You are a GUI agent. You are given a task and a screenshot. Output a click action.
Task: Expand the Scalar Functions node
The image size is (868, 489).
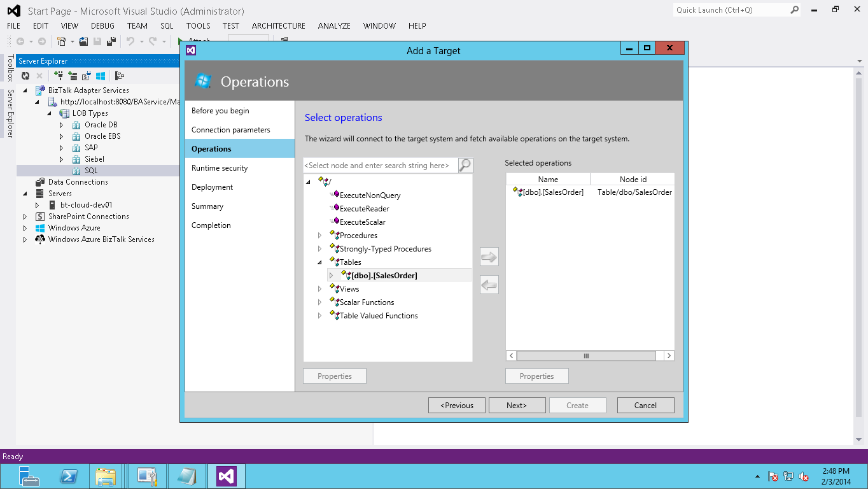[320, 302]
